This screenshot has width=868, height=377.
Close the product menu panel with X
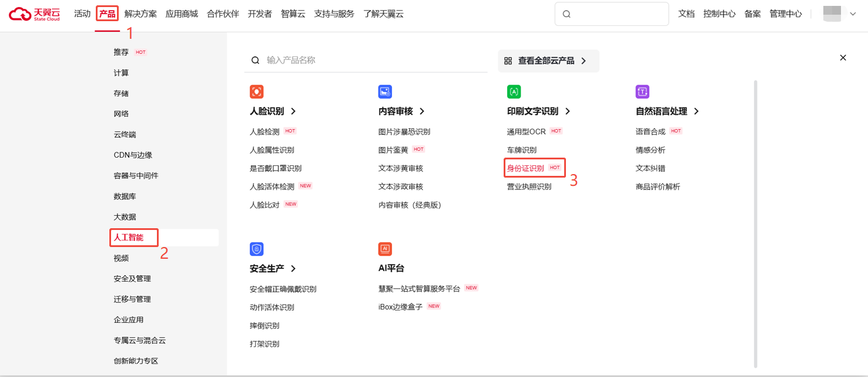coord(843,58)
